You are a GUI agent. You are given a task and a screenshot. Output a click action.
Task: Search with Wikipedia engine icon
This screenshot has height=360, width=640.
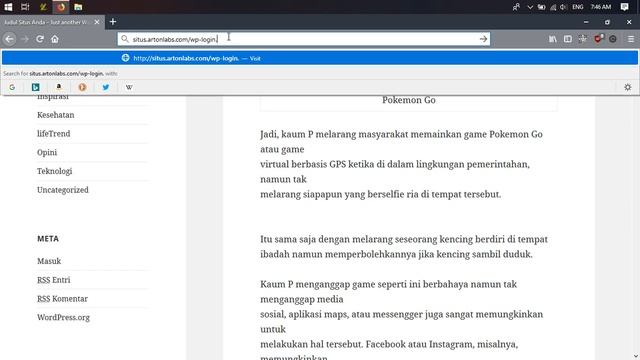129,87
